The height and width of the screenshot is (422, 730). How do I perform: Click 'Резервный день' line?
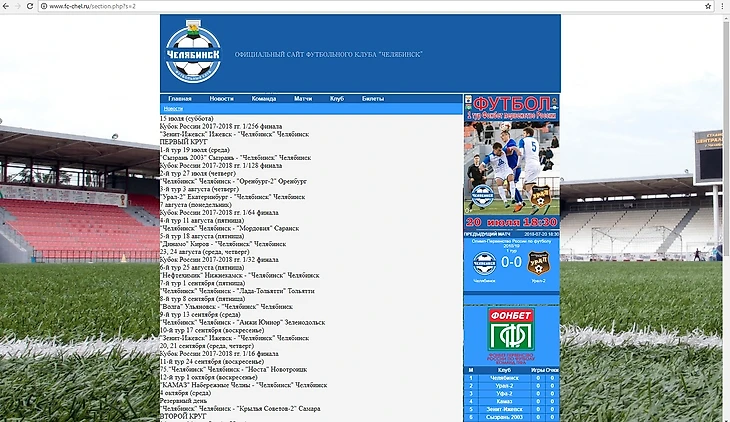click(183, 401)
